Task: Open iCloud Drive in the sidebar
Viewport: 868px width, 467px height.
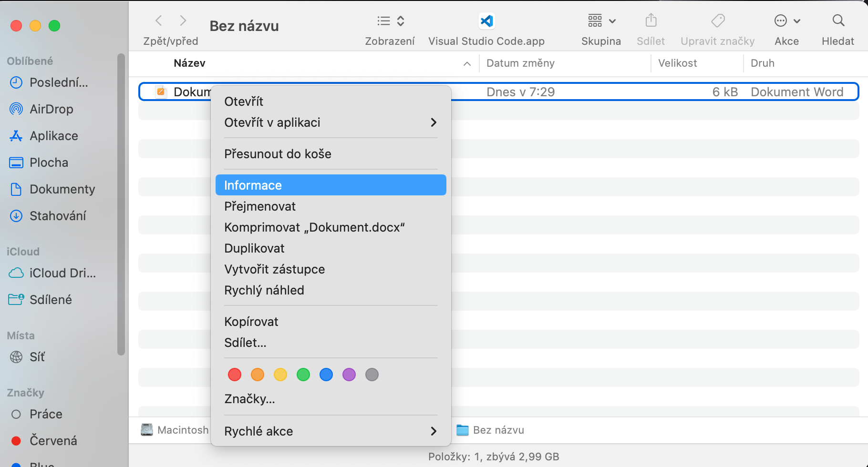Action: 62,273
